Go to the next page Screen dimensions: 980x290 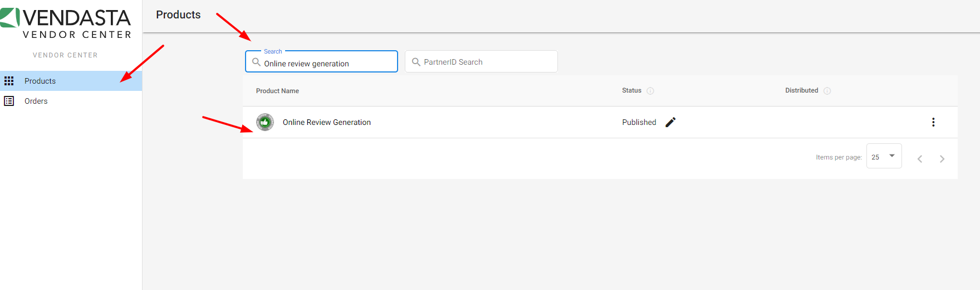click(942, 159)
